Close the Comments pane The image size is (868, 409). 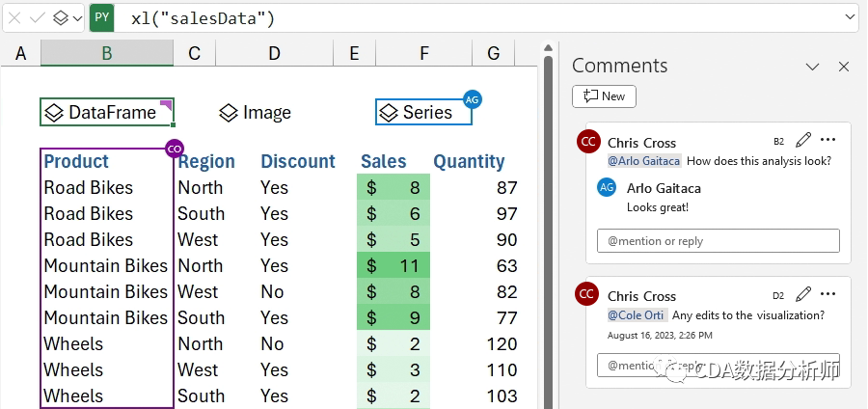click(844, 67)
